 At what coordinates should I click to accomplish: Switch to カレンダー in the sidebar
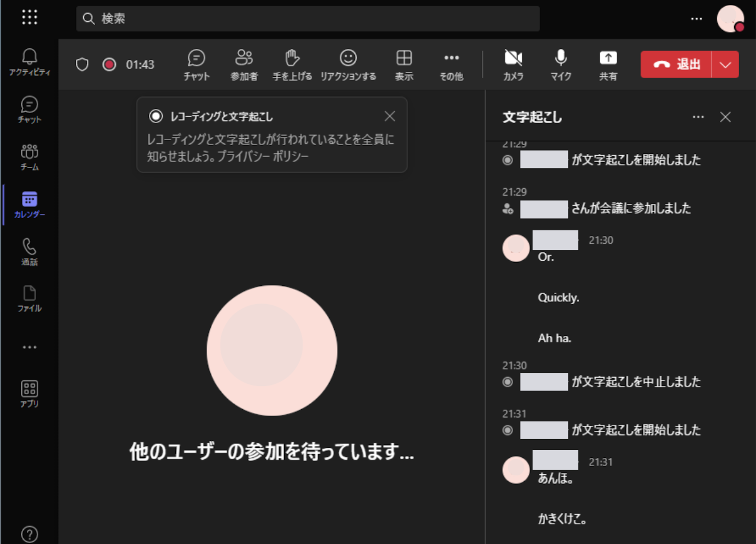coord(30,205)
